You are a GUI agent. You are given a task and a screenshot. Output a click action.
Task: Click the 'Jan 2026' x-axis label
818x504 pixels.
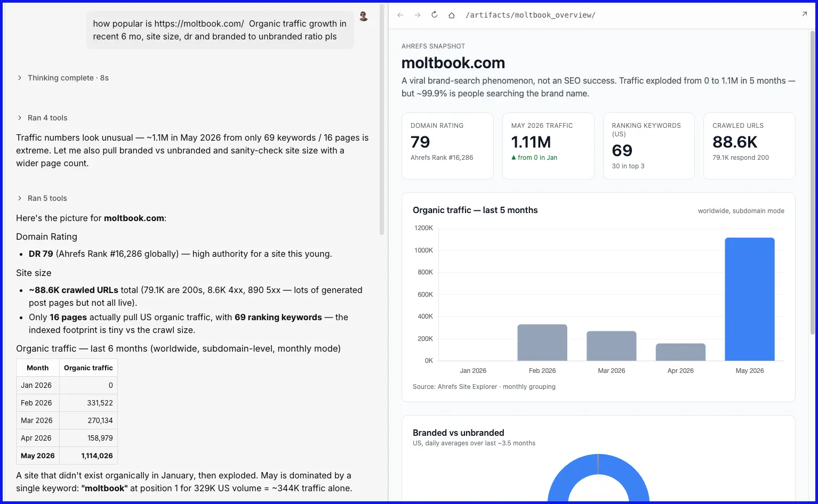coord(473,371)
